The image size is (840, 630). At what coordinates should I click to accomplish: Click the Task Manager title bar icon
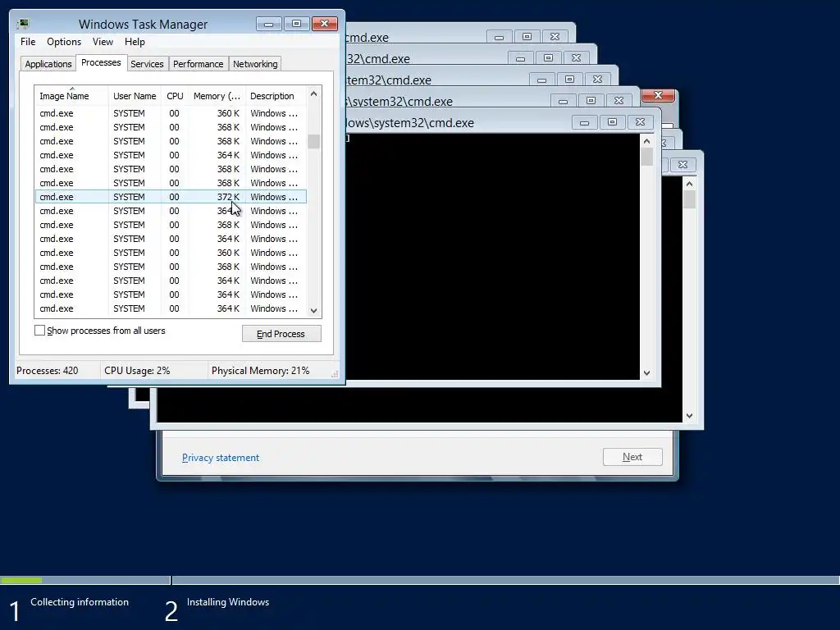click(x=23, y=24)
